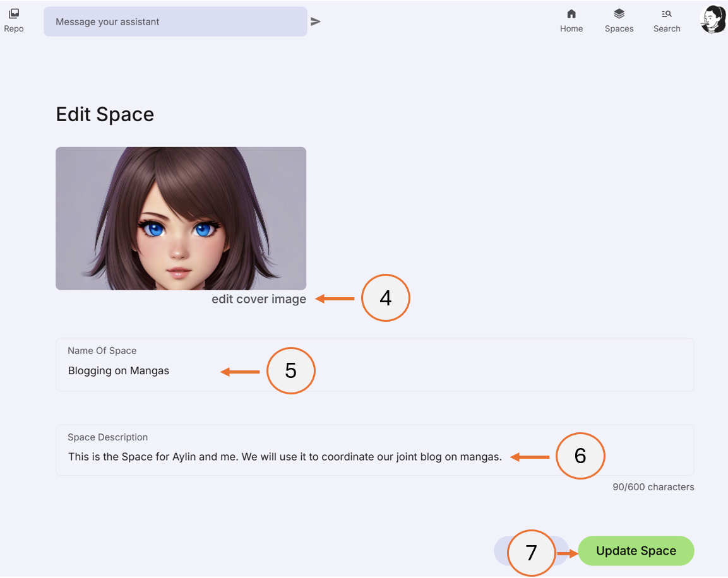
Task: Click the Home icon
Action: (571, 13)
